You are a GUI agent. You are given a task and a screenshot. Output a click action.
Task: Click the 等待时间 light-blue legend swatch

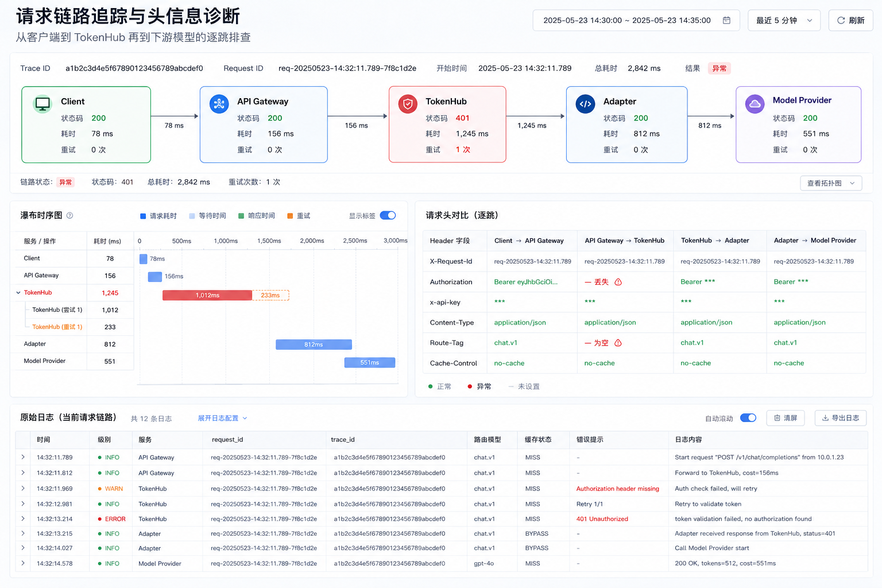pyautogui.click(x=192, y=216)
